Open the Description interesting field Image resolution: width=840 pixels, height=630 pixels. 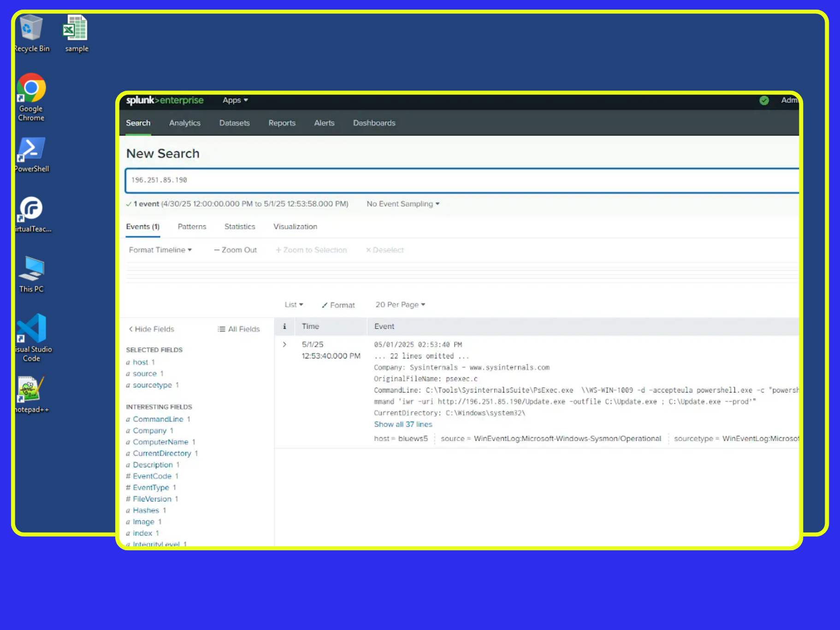point(153,465)
